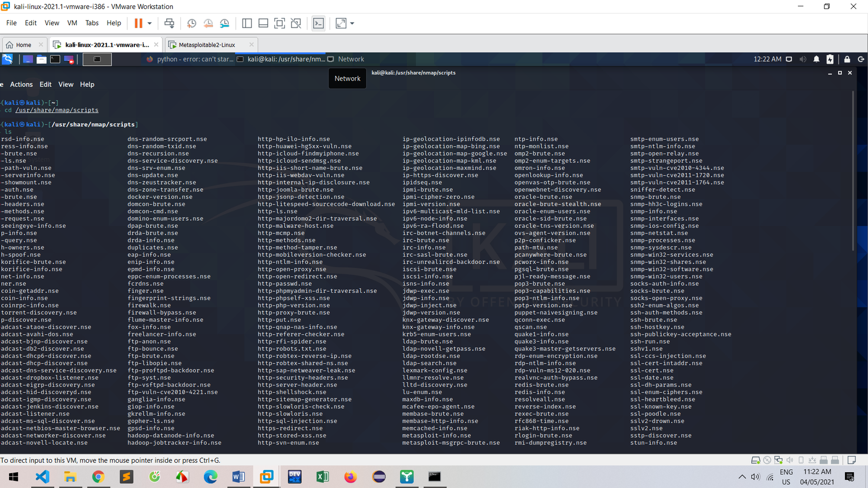Viewport: 868px width, 488px height.
Task: Open the VMware Tabs menu
Action: (x=92, y=23)
